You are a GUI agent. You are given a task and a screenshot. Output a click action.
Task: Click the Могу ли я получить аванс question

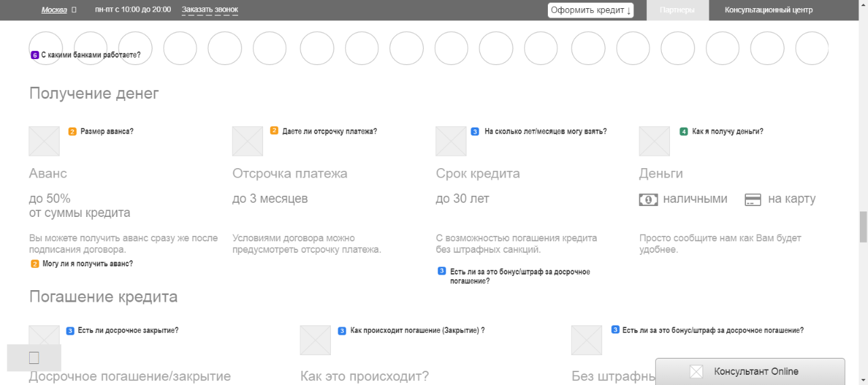click(87, 264)
